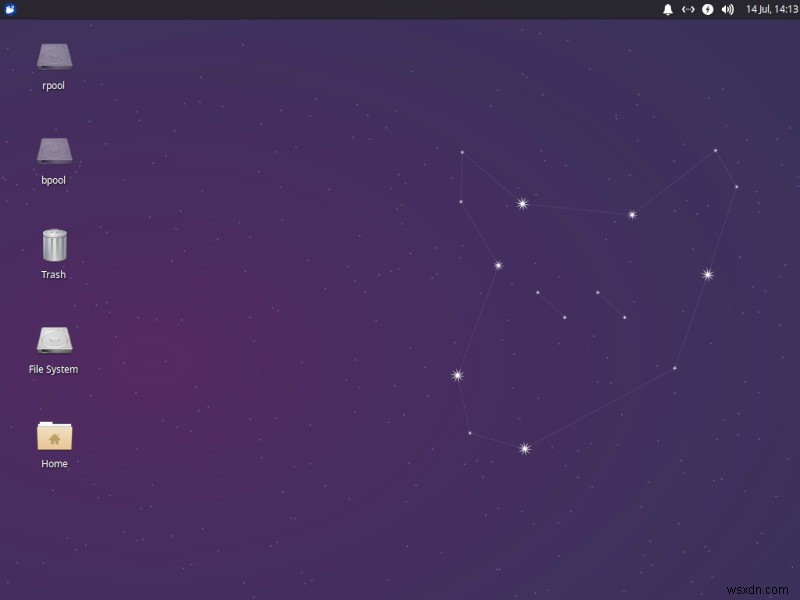Viewport: 800px width, 600px height.
Task: Open the notification bell in the panel
Action: click(668, 9)
